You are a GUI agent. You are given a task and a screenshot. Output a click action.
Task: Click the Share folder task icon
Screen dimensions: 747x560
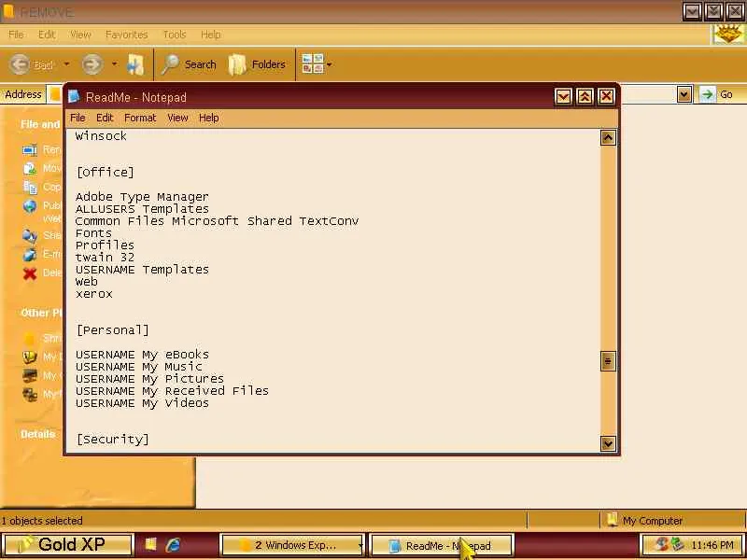pos(30,235)
